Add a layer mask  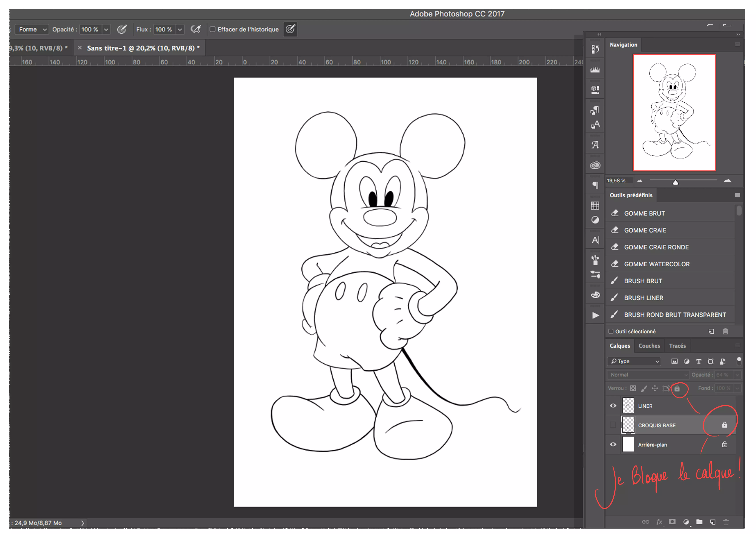[672, 522]
